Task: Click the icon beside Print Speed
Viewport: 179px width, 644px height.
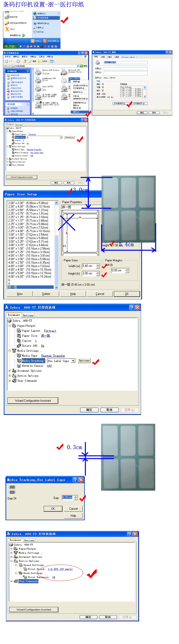Action: click(25, 569)
